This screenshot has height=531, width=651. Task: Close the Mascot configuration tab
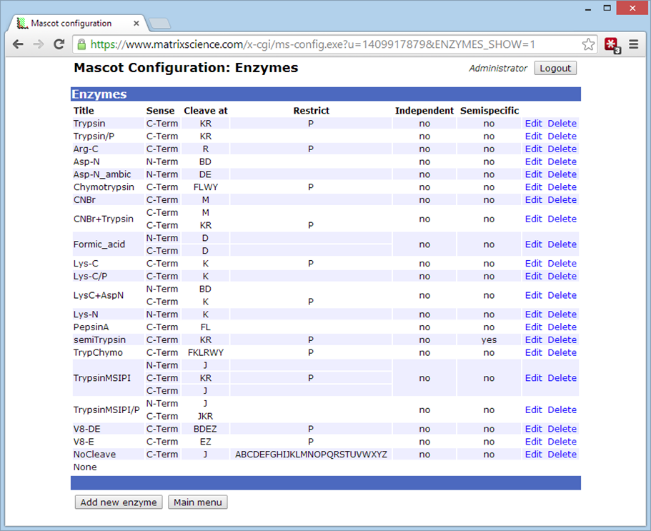[136, 24]
